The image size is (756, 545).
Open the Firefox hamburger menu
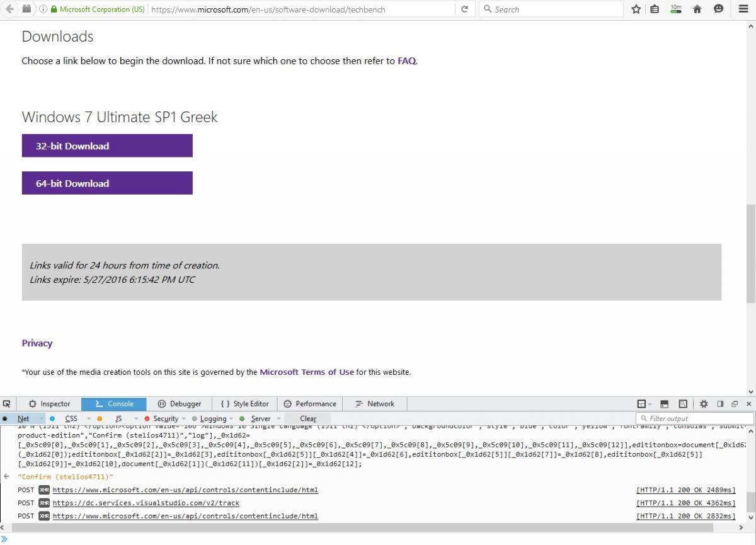[x=743, y=9]
